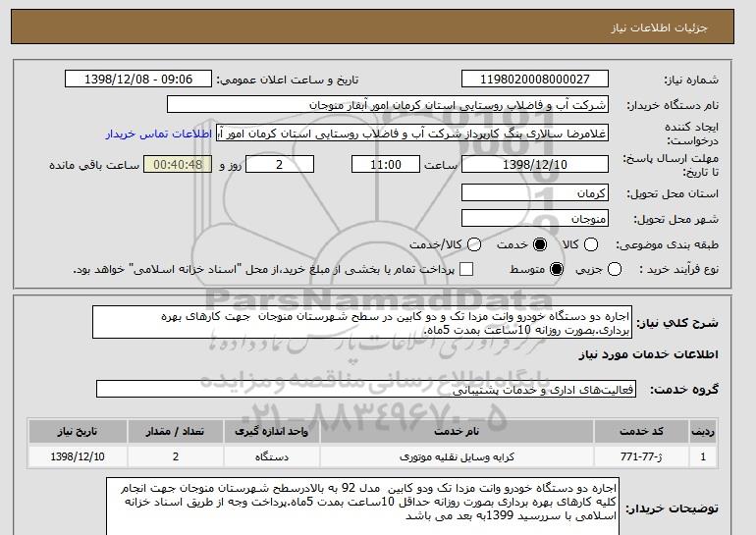Screen dimensions: 756x535
Task: Click the ایجاد کننده درخواست field
Action: pos(412,134)
